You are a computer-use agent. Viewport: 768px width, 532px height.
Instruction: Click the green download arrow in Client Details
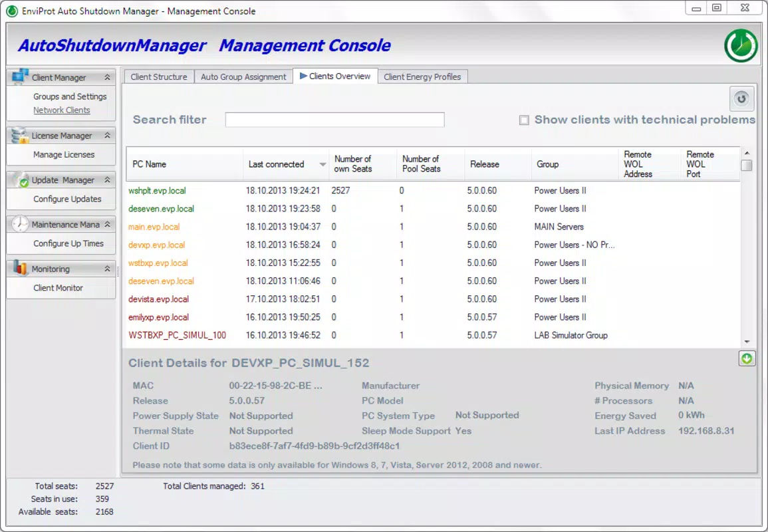pos(747,358)
